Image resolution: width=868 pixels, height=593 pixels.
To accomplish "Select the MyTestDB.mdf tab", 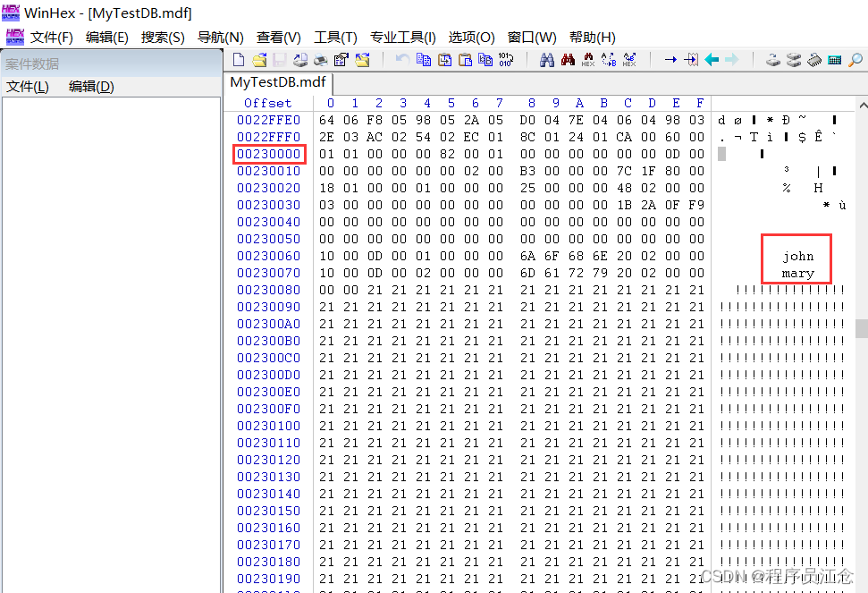I will coord(278,82).
